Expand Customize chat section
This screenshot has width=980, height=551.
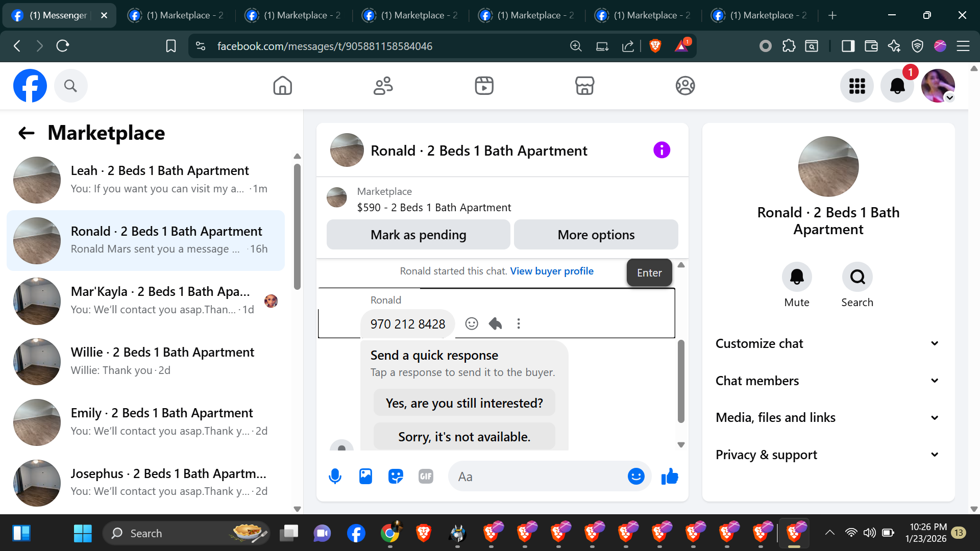tap(827, 343)
